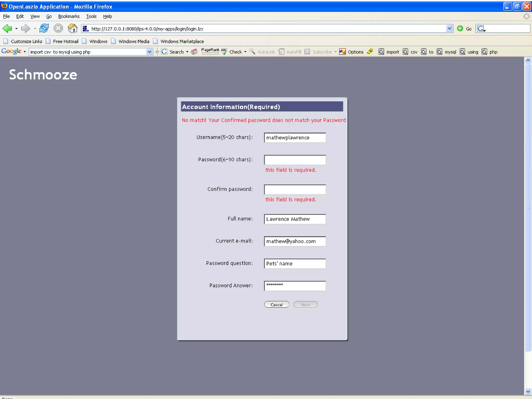Focus the Confirm password field
The image size is (532, 399).
295,190
